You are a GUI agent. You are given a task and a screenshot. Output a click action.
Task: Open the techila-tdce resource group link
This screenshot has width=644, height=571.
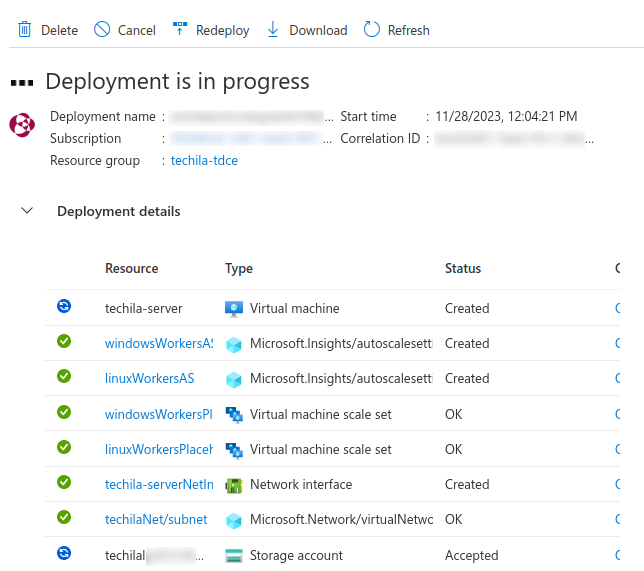[204, 160]
